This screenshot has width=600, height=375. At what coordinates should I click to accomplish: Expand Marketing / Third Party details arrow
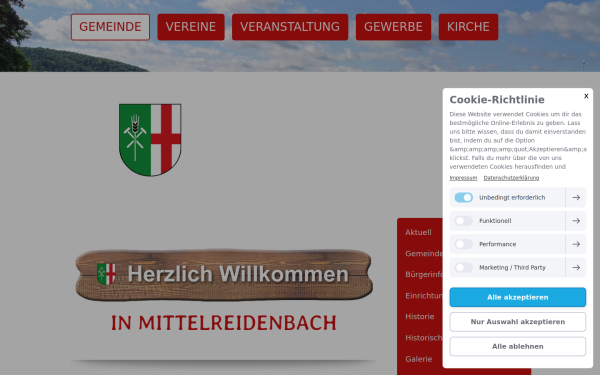[x=576, y=267]
